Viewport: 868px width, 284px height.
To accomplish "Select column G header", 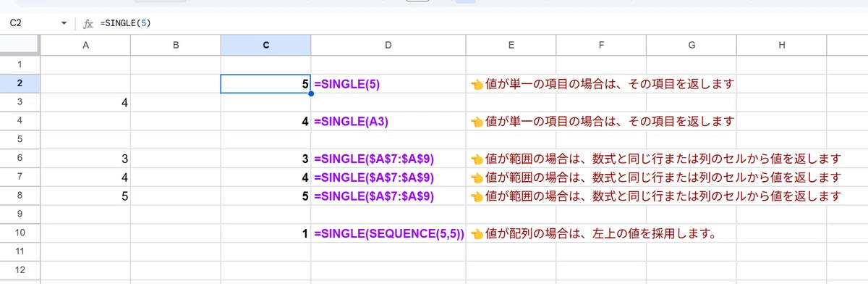I will [x=692, y=46].
